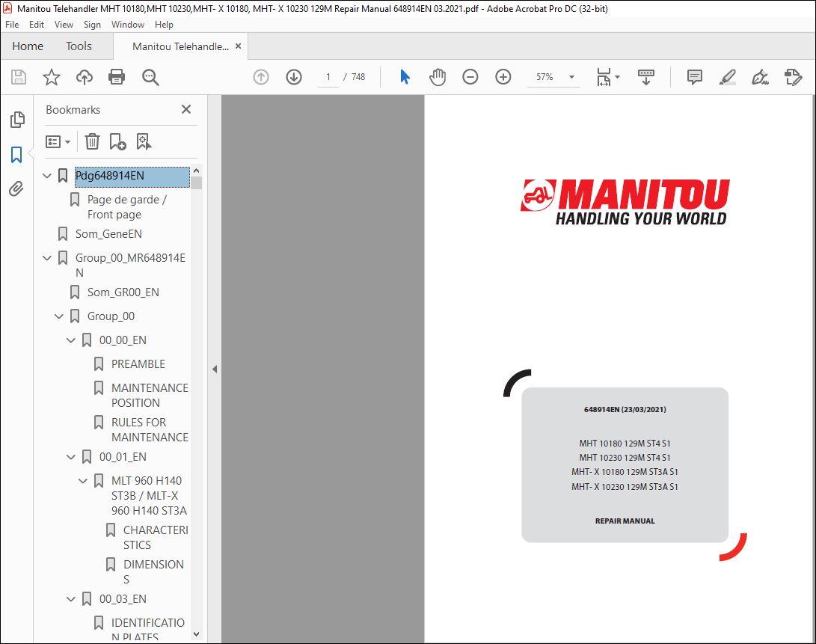Open the PREAMBLE bookmark
Viewport: 816px width, 644px height.
tap(138, 364)
